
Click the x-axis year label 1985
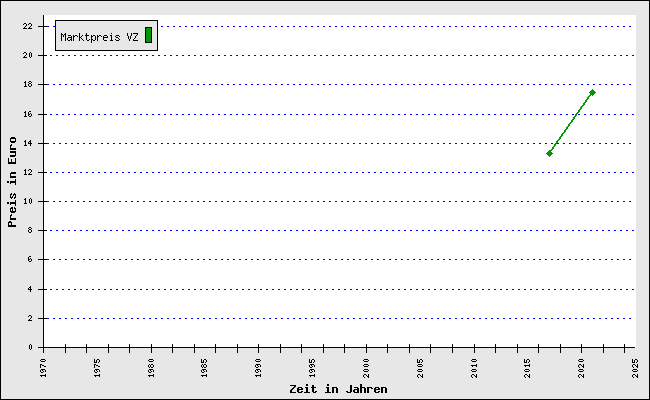(x=204, y=368)
